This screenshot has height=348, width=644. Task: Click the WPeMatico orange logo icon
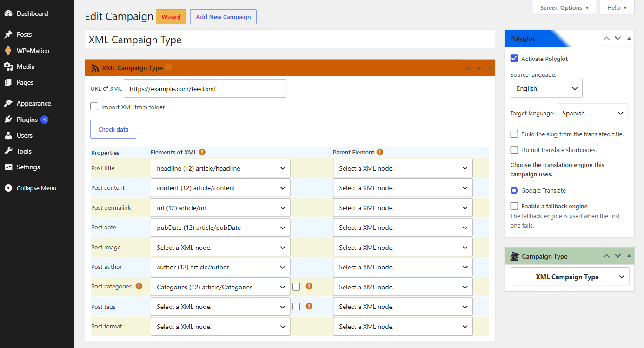point(8,51)
